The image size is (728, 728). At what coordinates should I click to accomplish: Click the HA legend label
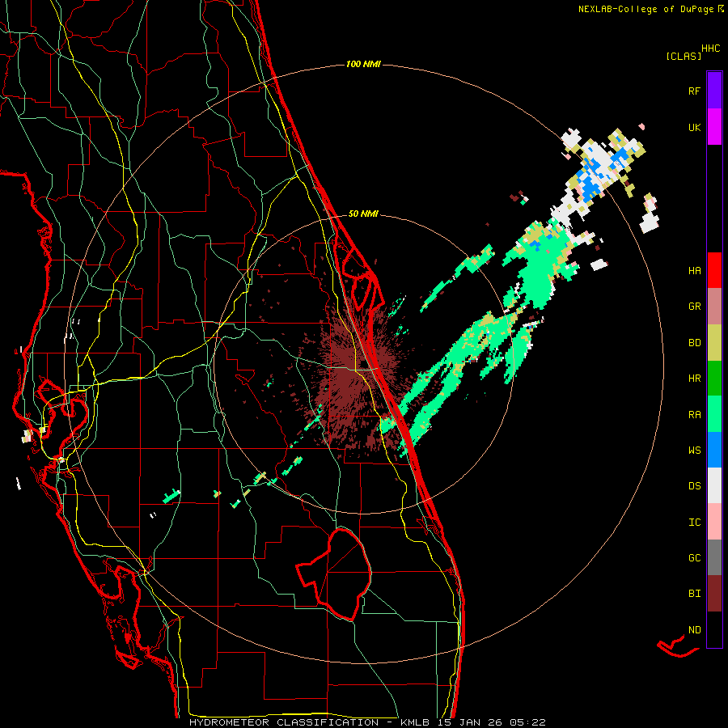pyautogui.click(x=694, y=270)
